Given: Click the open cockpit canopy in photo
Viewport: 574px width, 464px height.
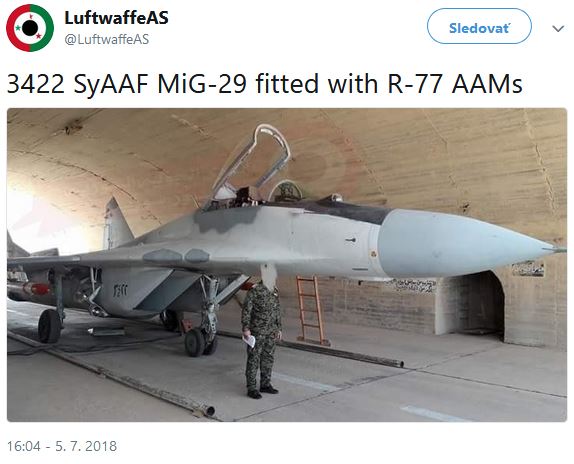Looking at the screenshot, I should pyautogui.click(x=254, y=159).
